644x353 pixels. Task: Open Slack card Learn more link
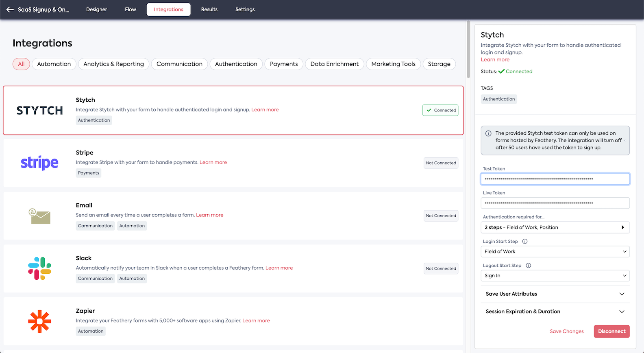click(279, 268)
